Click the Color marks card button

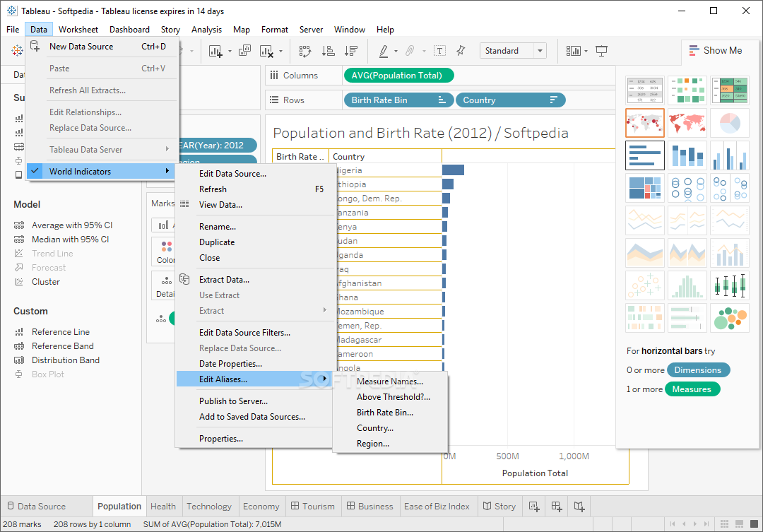[163, 252]
